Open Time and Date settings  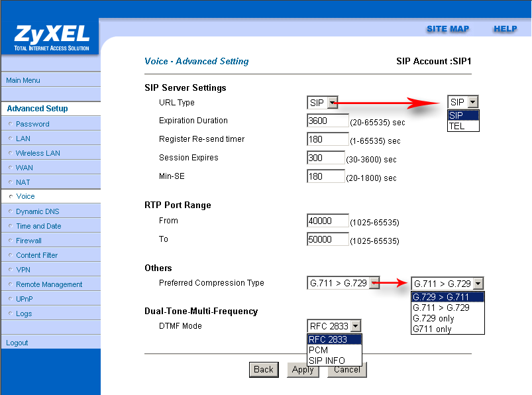pos(38,226)
